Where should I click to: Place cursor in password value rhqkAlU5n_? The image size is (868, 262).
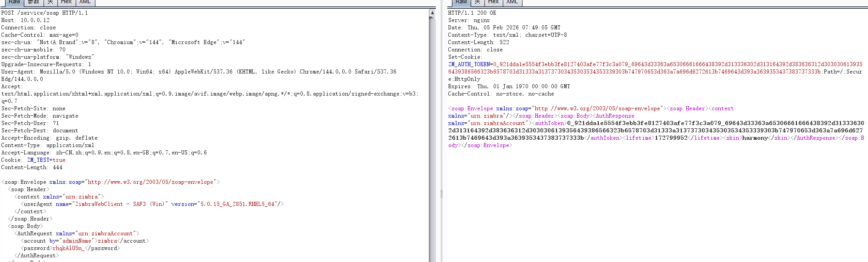click(68, 248)
